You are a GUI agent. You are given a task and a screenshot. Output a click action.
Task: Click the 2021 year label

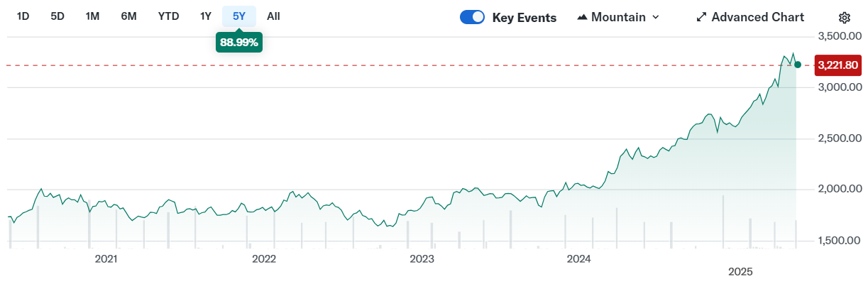pyautogui.click(x=106, y=259)
